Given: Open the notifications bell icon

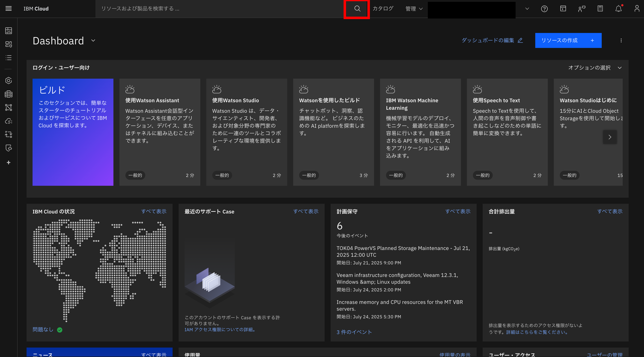Looking at the screenshot, I should pos(619,9).
